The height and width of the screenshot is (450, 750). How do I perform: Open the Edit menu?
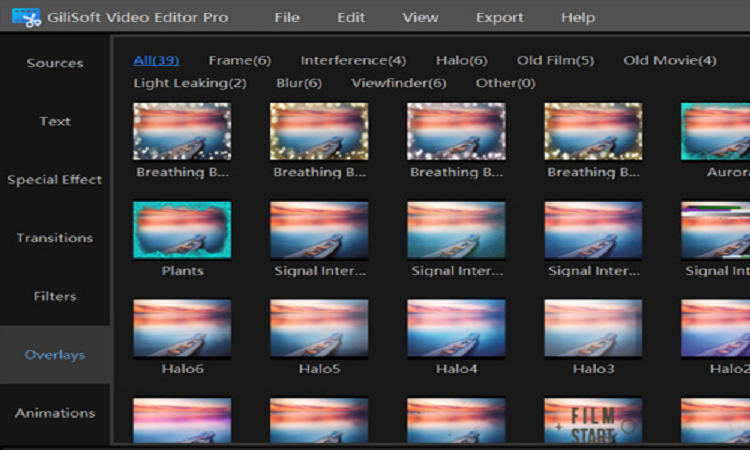[x=351, y=18]
